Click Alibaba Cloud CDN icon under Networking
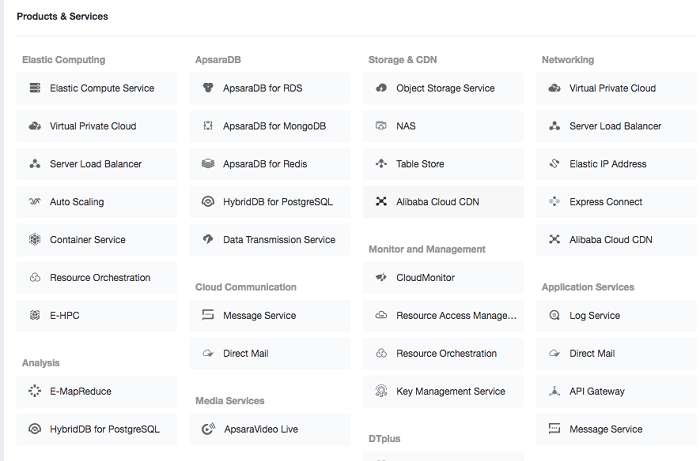The width and height of the screenshot is (700, 461). [x=554, y=240]
